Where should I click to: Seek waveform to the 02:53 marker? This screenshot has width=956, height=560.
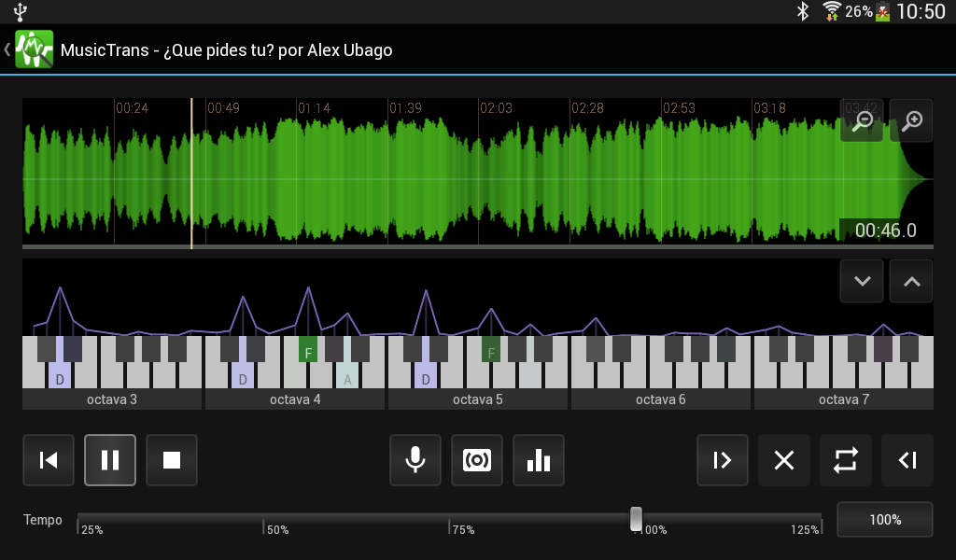point(679,108)
